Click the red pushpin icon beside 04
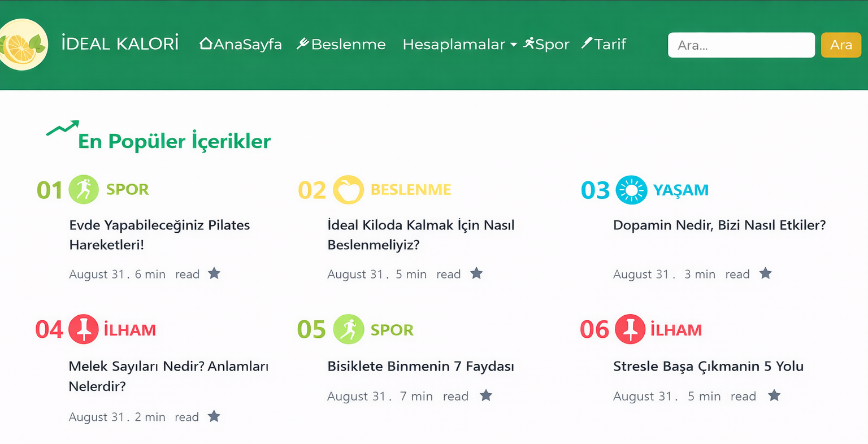 84,329
